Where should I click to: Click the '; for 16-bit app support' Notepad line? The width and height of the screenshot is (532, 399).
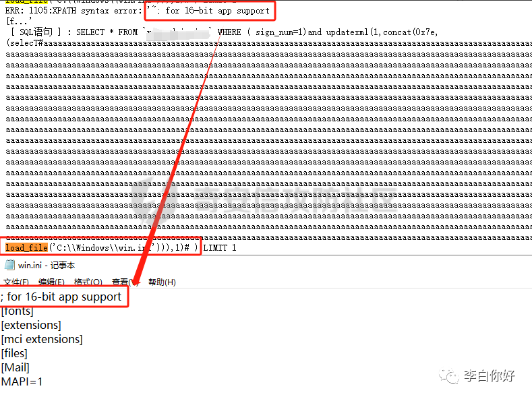(61, 297)
